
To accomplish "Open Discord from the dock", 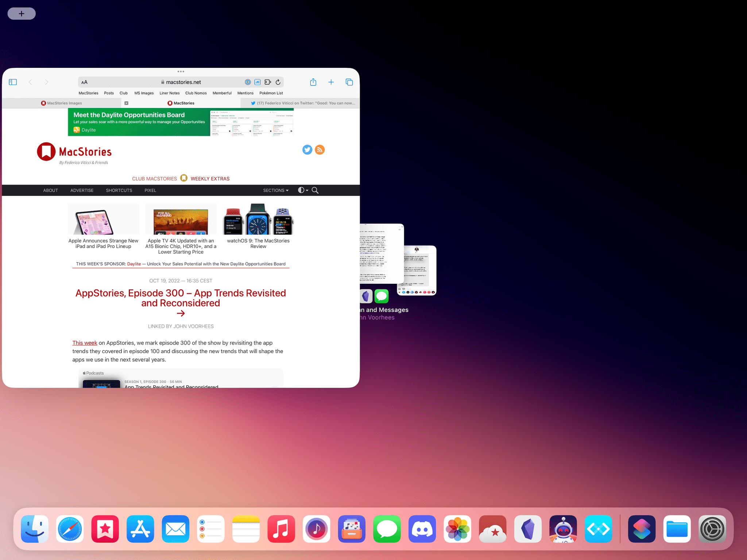I will coord(422,529).
